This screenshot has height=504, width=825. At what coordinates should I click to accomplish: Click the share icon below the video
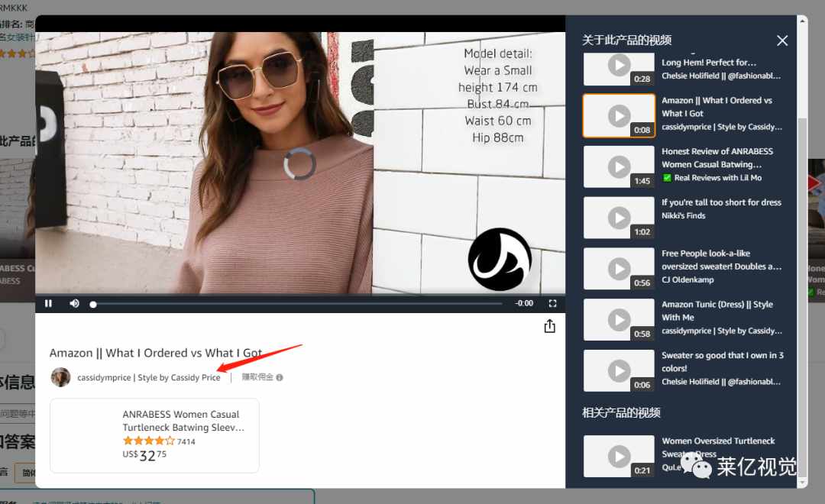pos(550,326)
